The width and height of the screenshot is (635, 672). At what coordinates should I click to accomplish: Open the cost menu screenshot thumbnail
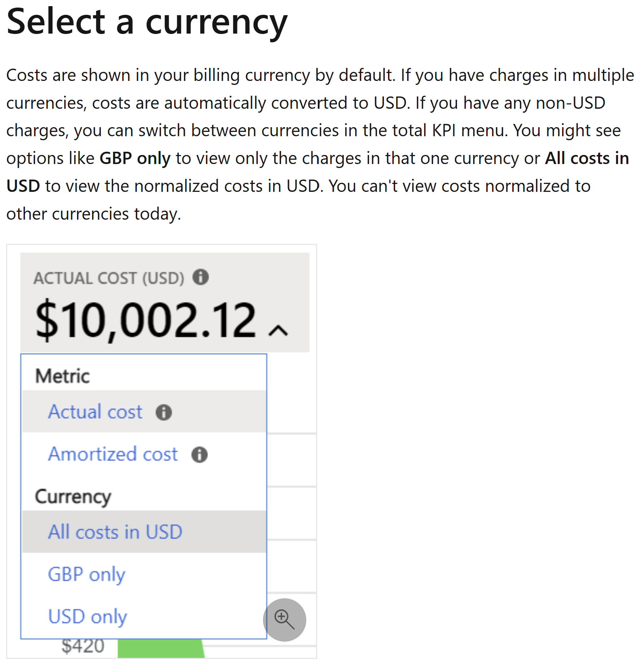[161, 451]
